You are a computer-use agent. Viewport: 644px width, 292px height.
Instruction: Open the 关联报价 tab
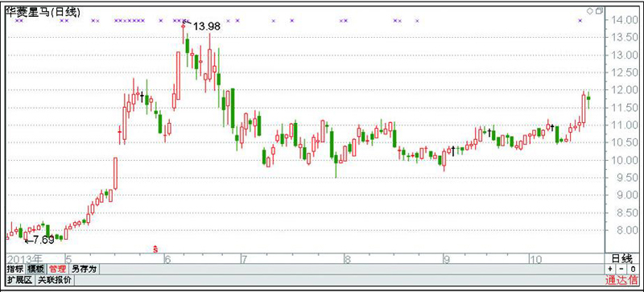point(55,280)
